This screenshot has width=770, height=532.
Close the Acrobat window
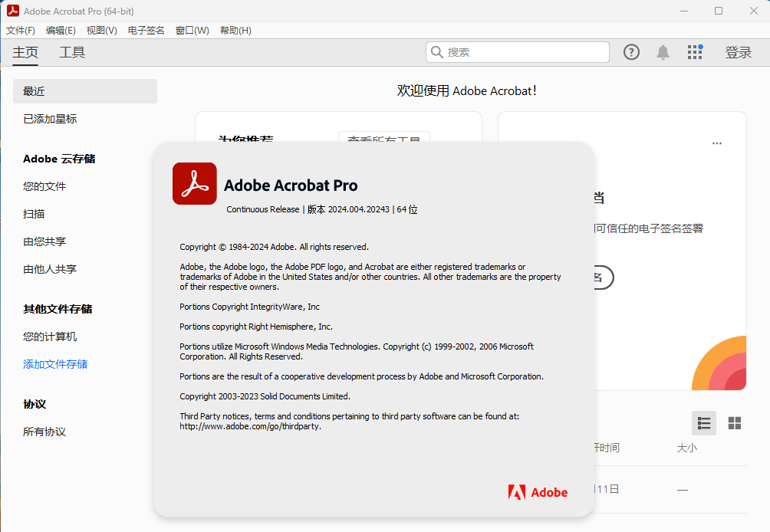[x=754, y=11]
